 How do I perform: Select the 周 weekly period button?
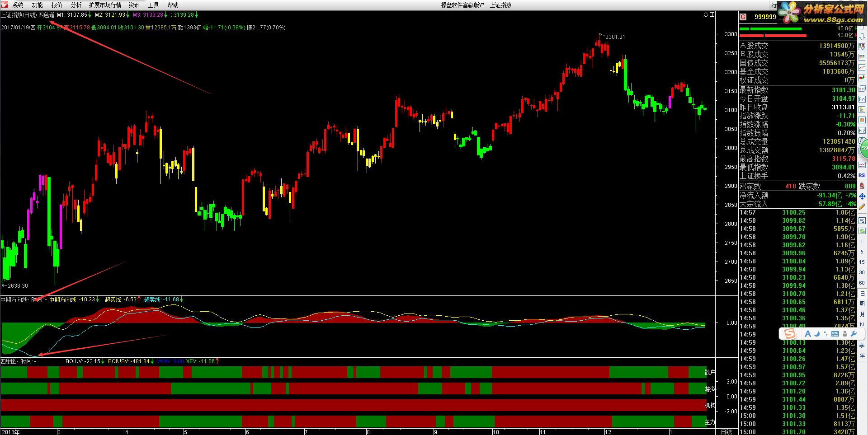[862, 304]
